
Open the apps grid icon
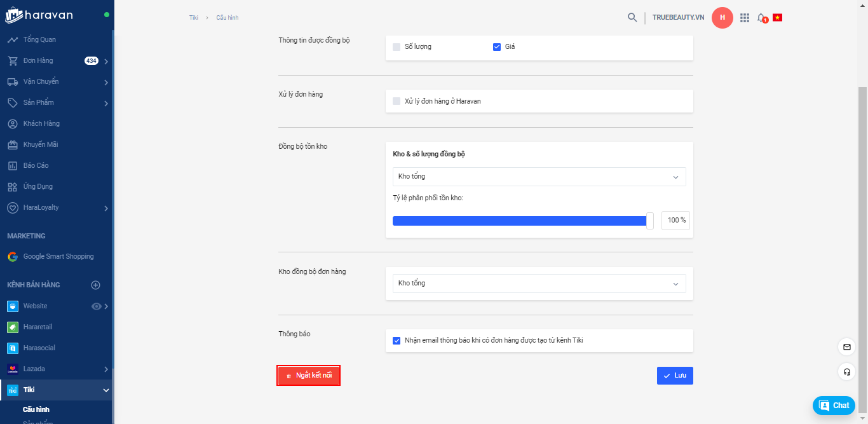(x=745, y=18)
